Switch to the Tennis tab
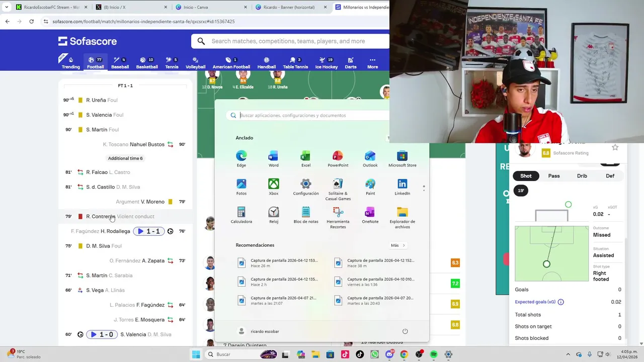 point(172,63)
